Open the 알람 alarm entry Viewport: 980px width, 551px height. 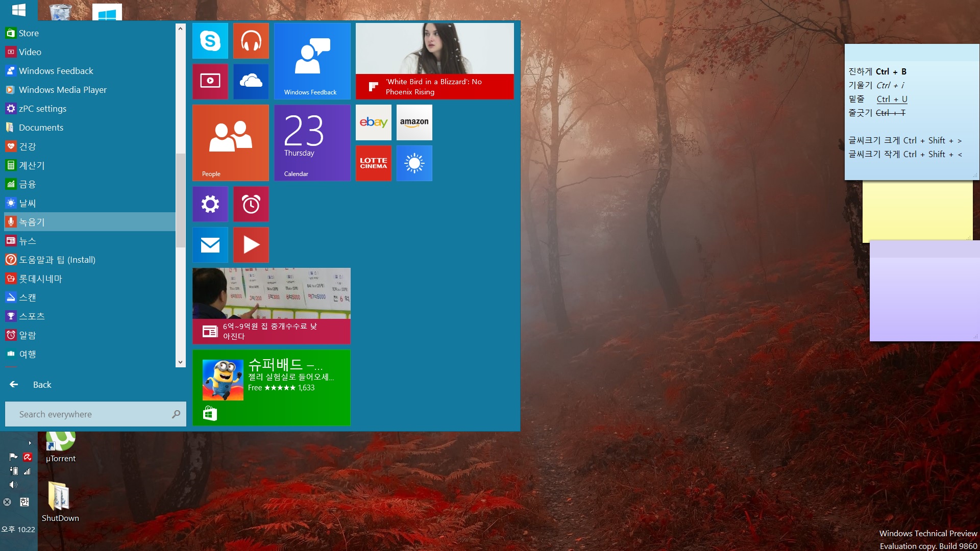[89, 335]
